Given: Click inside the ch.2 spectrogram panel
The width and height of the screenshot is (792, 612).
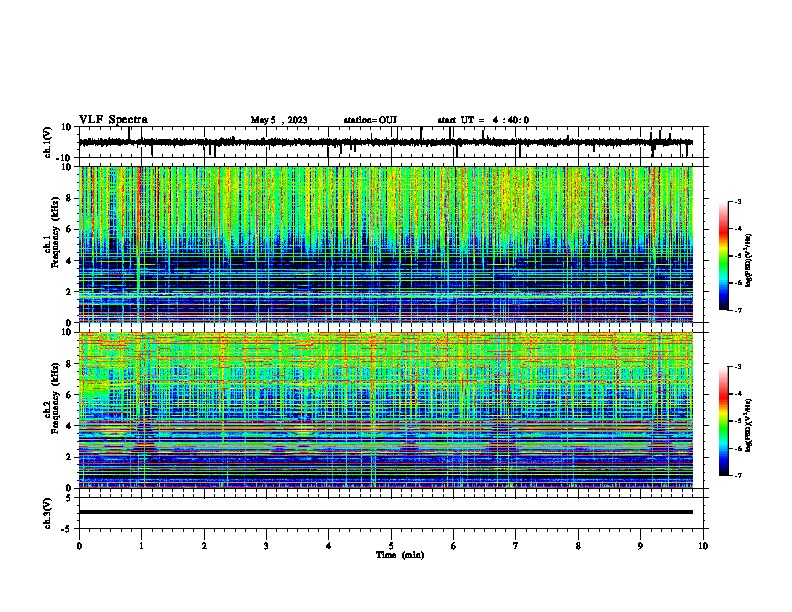Looking at the screenshot, I should [x=386, y=410].
